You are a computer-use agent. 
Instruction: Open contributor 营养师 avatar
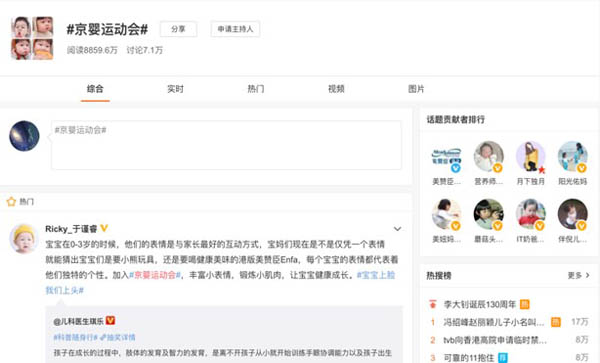tap(488, 156)
